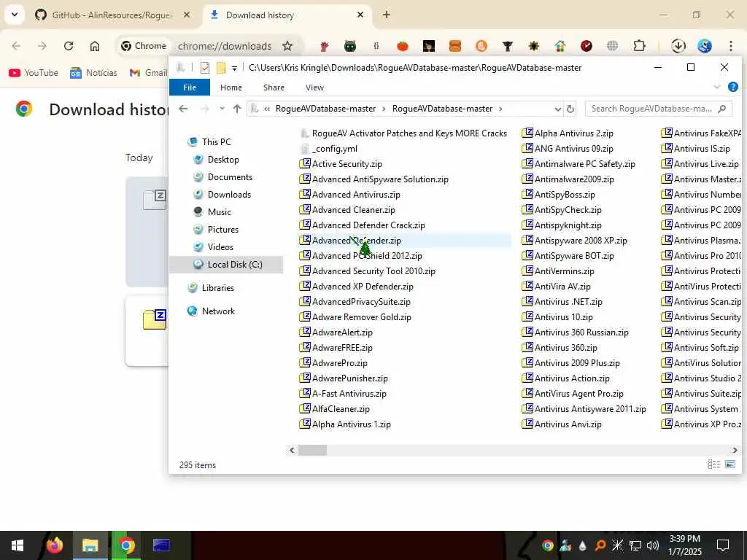
Task: Expand hidden breadcrumb path chevrons
Action: (x=267, y=109)
